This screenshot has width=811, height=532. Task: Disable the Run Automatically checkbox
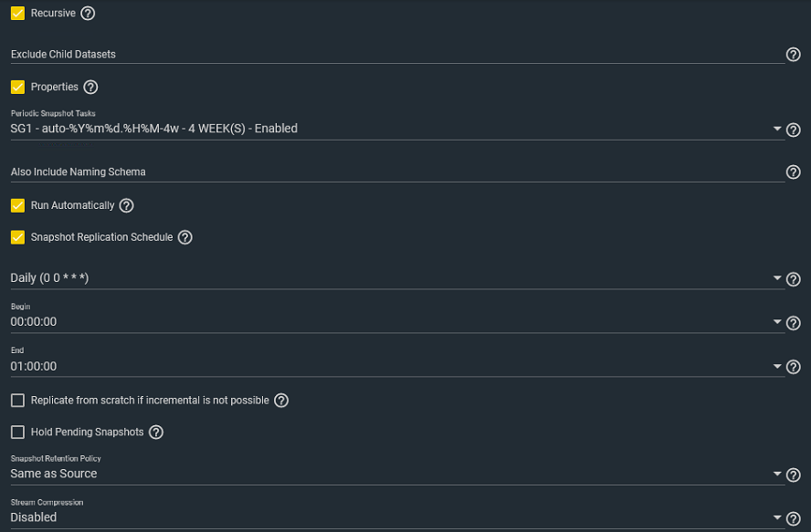click(17, 205)
